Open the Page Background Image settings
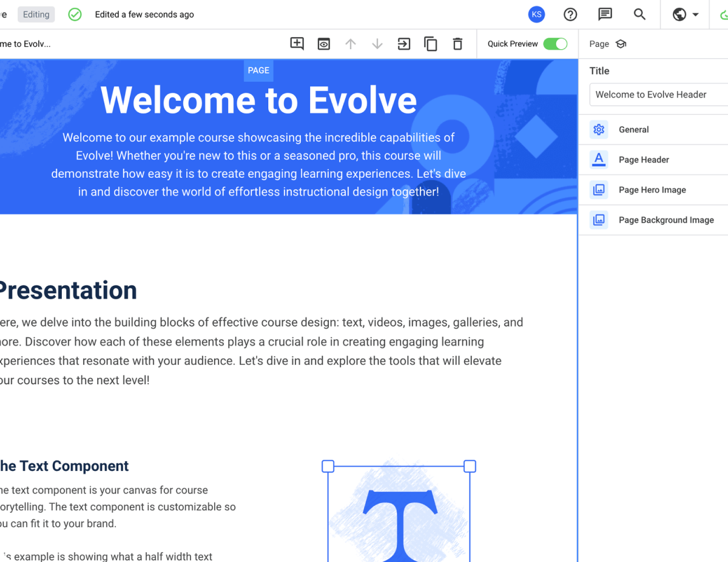 coord(666,220)
